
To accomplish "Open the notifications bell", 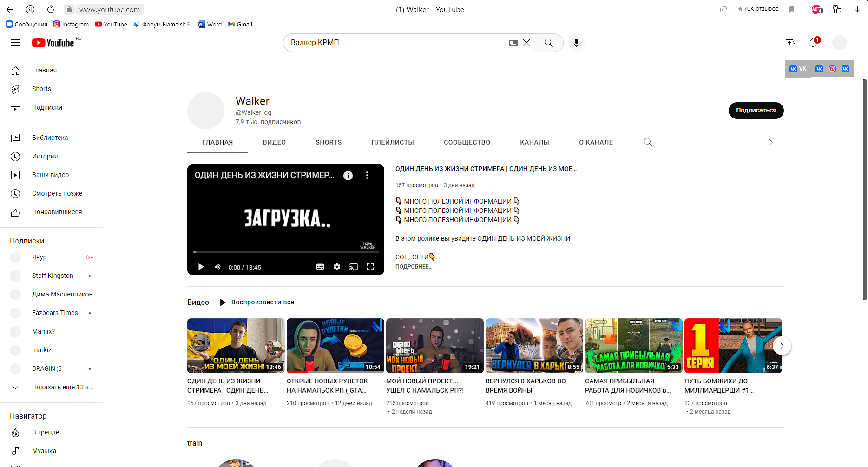I will (813, 43).
